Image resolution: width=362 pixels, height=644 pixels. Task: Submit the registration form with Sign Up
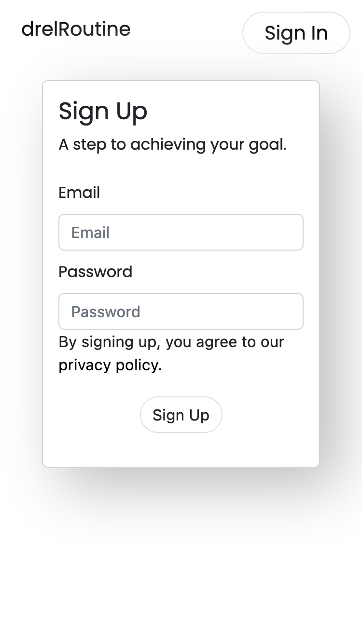[181, 415]
